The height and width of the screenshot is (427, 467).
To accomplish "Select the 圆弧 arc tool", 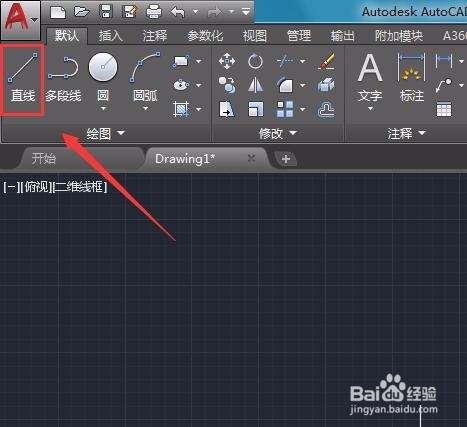I will pyautogui.click(x=145, y=76).
